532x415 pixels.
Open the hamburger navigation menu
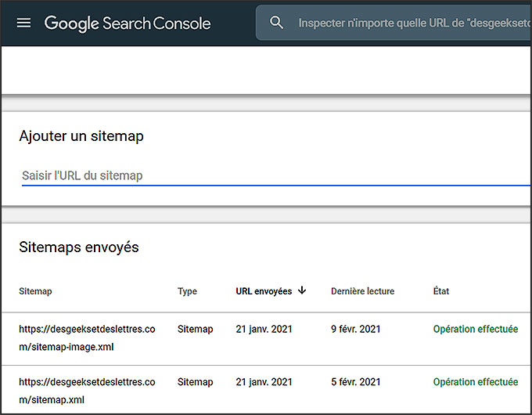coord(23,23)
